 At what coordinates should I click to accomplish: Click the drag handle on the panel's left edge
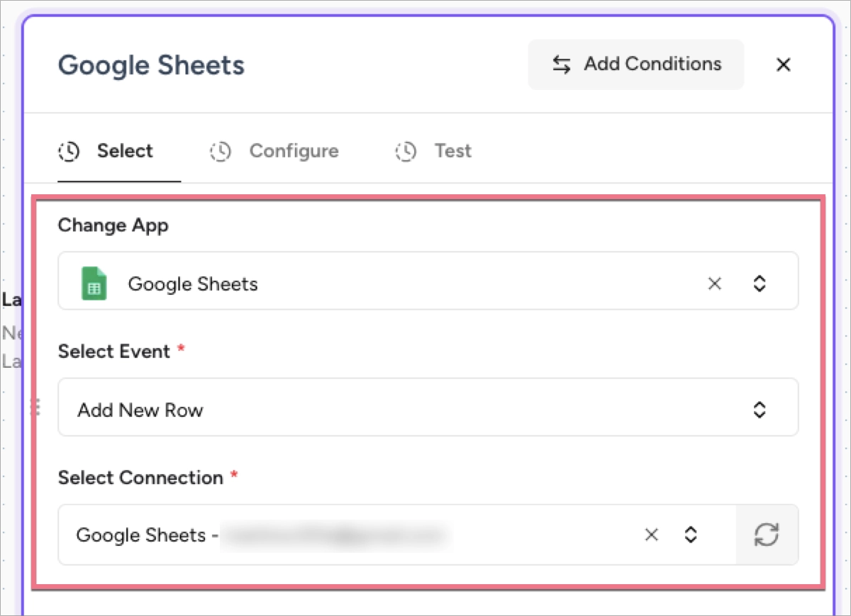[35, 408]
